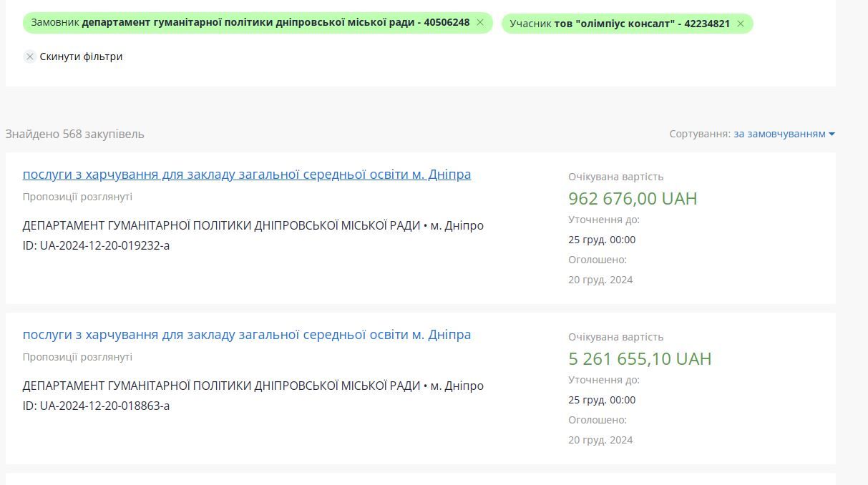Open the sorting dropdown 'за замовчуванням'

click(x=779, y=134)
